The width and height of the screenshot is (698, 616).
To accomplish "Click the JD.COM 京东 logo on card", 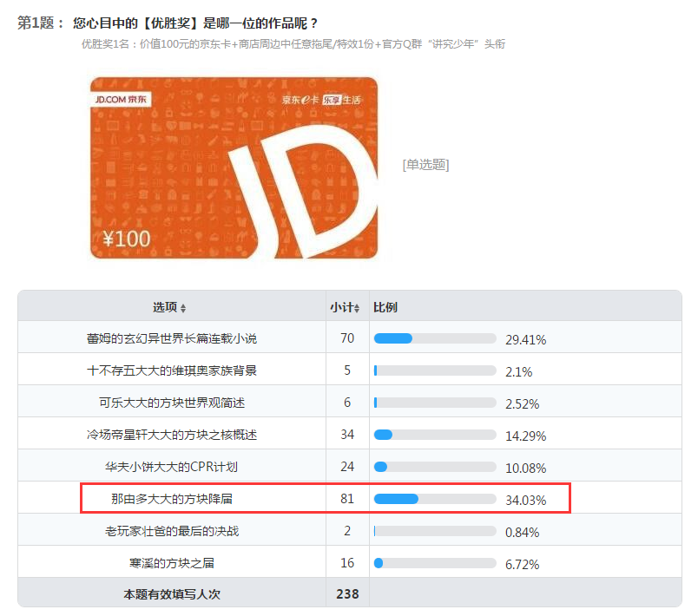I will coord(121,99).
